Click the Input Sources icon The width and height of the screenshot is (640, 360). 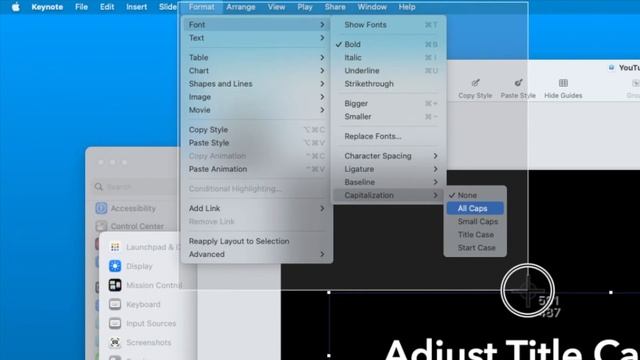(x=115, y=323)
